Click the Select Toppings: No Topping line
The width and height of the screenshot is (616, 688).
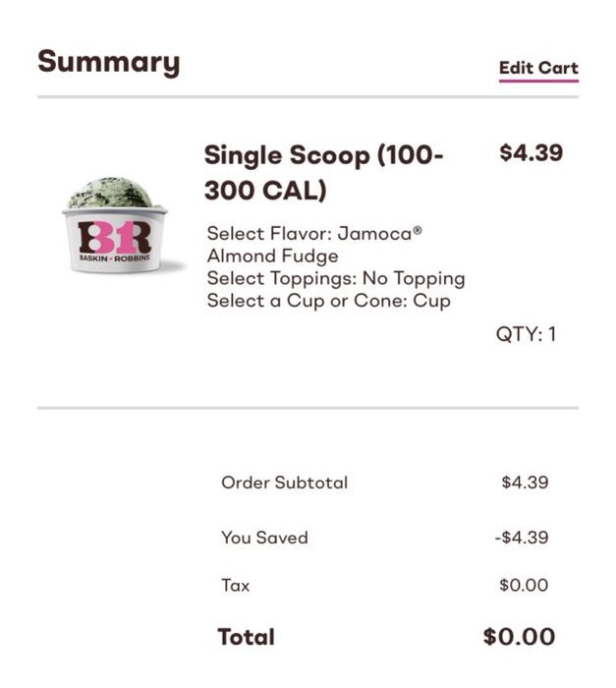tap(335, 278)
